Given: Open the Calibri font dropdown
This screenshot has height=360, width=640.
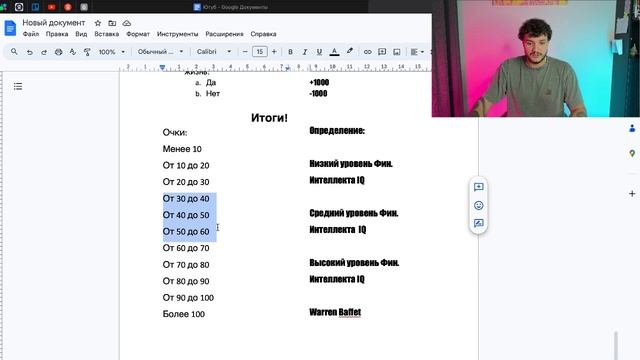Looking at the screenshot, I should [213, 52].
